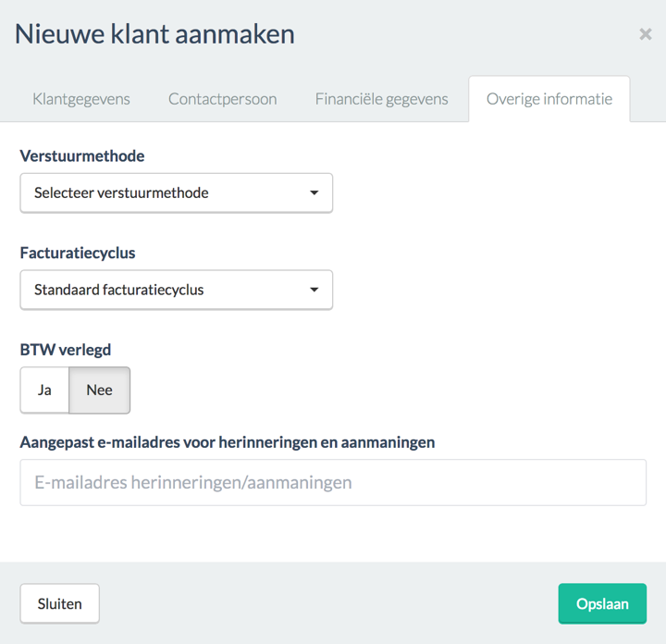Switch to the Klantgegevens tab
666x644 pixels.
point(81,99)
